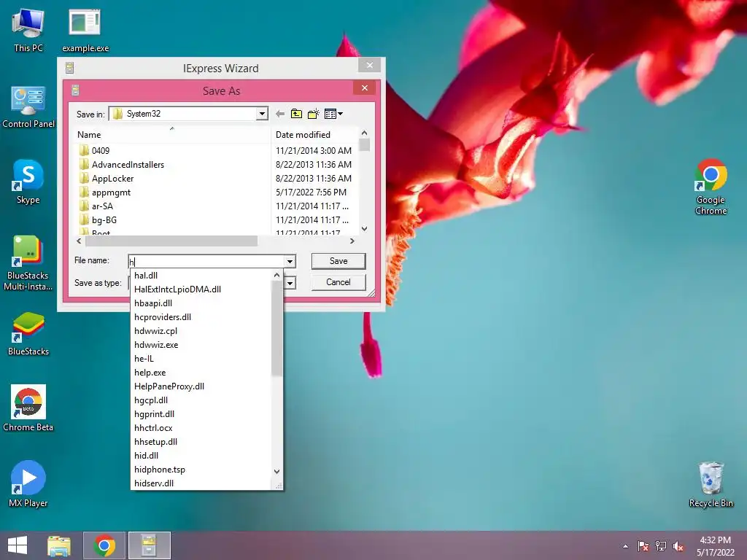Open the Windows Start button
Viewport: 747px width, 560px height.
tap(18, 545)
